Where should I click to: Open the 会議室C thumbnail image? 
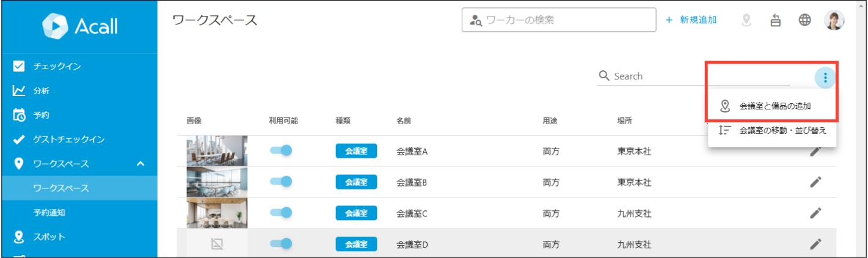tap(217, 213)
